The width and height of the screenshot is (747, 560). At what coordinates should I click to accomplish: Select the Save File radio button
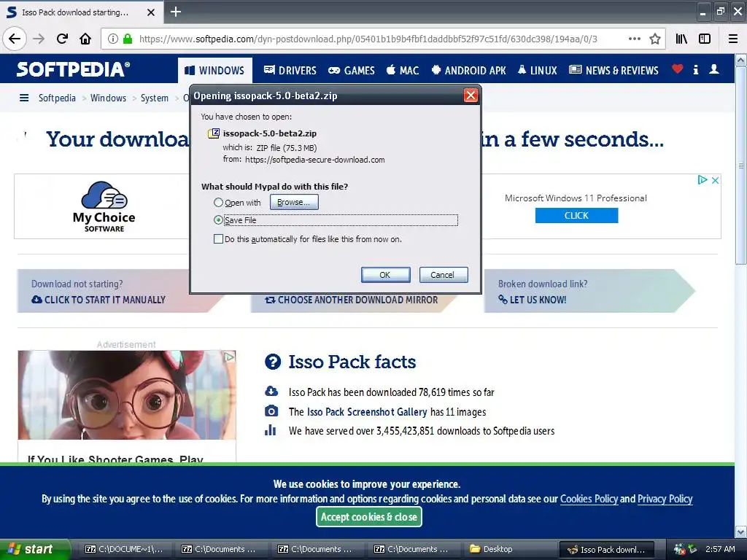click(218, 220)
